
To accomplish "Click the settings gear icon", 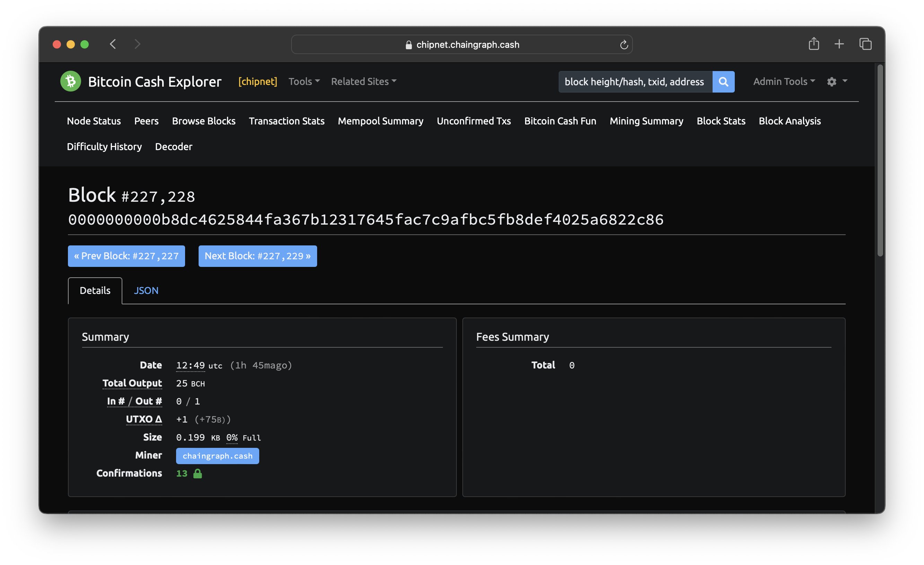I will 831,81.
